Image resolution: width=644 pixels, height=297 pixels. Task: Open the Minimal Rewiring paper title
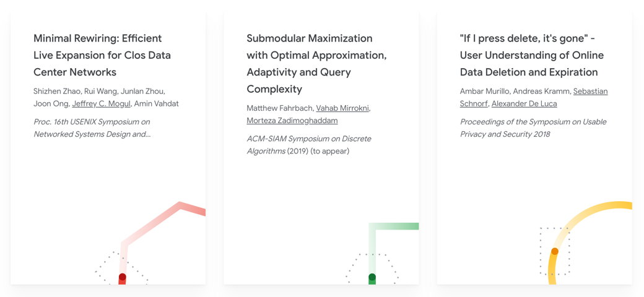coord(102,55)
